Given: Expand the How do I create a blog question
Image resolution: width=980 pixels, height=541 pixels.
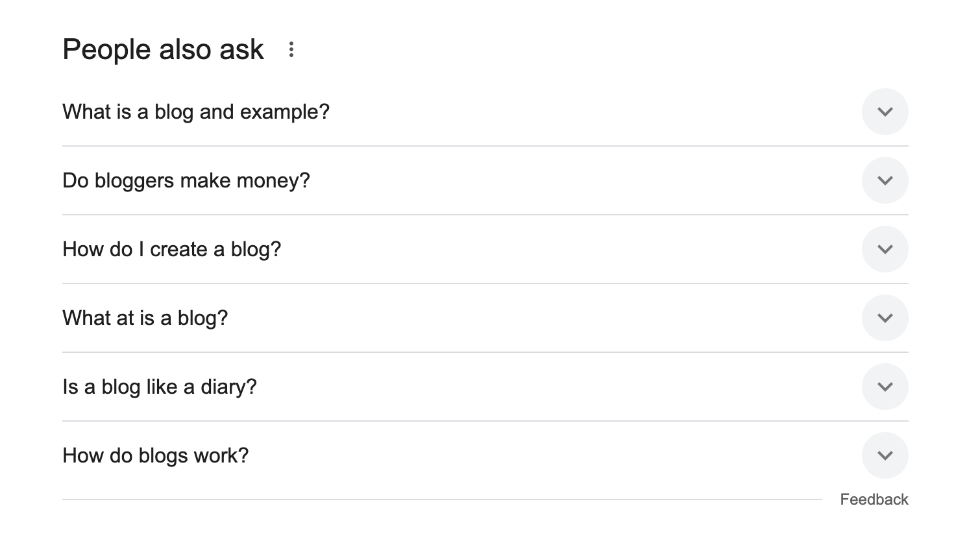Looking at the screenshot, I should (x=172, y=249).
